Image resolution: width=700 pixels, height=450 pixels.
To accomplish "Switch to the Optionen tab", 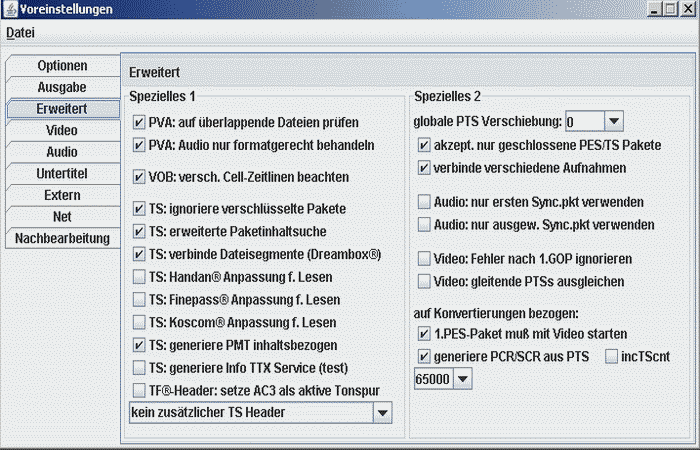I will tap(62, 66).
